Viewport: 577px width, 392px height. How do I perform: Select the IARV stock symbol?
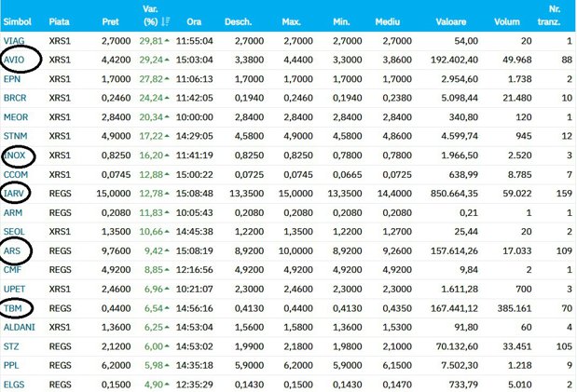(x=14, y=194)
